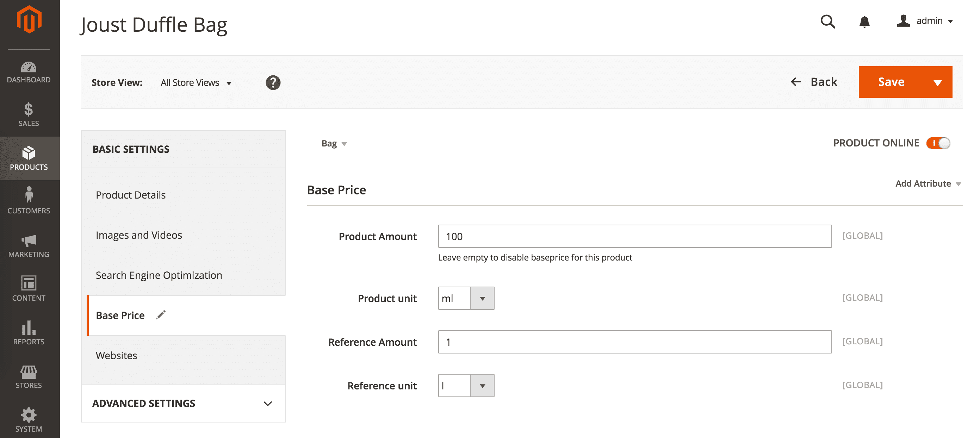Open the Store View dropdown
The image size is (980, 438).
point(196,82)
